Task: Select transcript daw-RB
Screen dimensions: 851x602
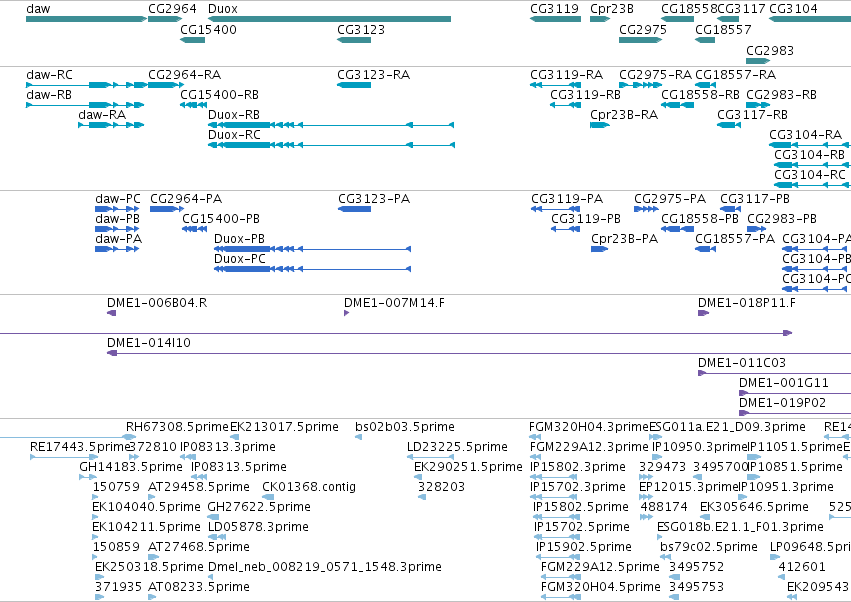Action: point(85,105)
